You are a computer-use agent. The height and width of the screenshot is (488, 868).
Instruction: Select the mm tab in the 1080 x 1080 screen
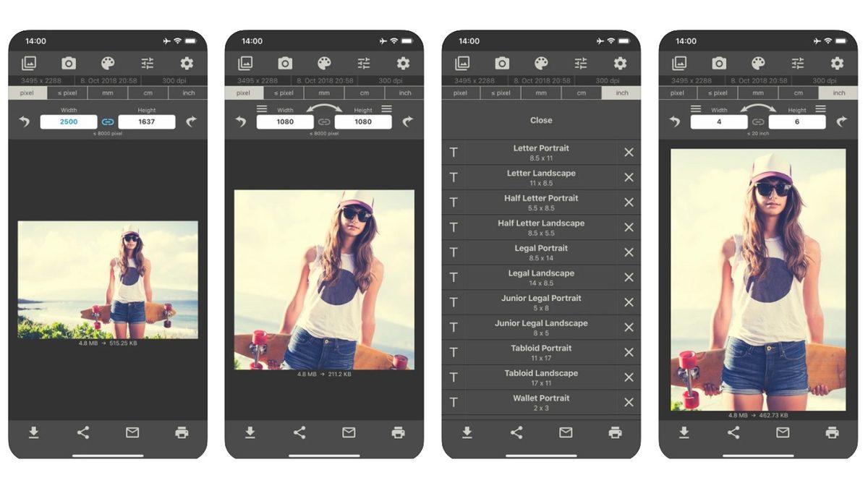[324, 93]
